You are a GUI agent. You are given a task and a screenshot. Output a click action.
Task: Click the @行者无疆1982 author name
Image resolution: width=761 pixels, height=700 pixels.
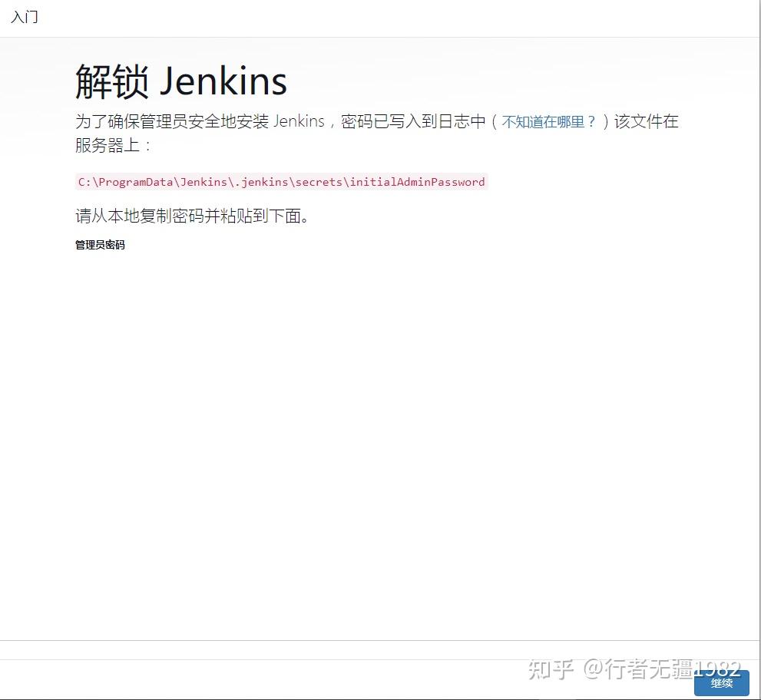pyautogui.click(x=660, y=669)
